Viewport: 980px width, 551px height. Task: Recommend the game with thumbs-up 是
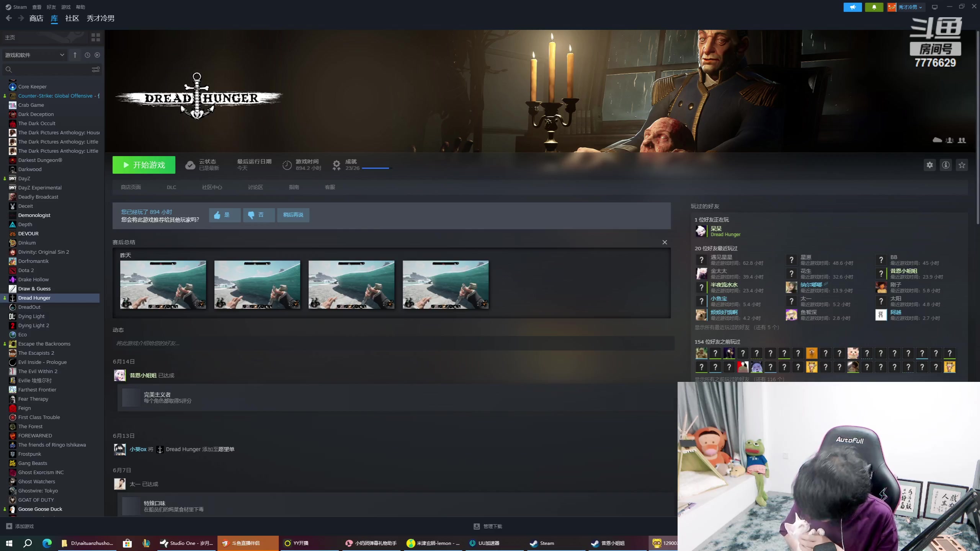click(x=225, y=215)
